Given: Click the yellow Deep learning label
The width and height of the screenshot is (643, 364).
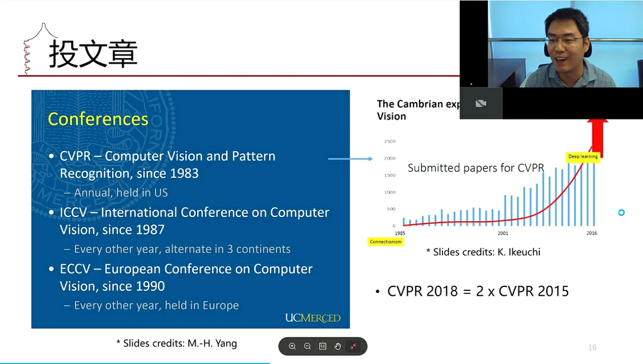Looking at the screenshot, I should [x=583, y=157].
